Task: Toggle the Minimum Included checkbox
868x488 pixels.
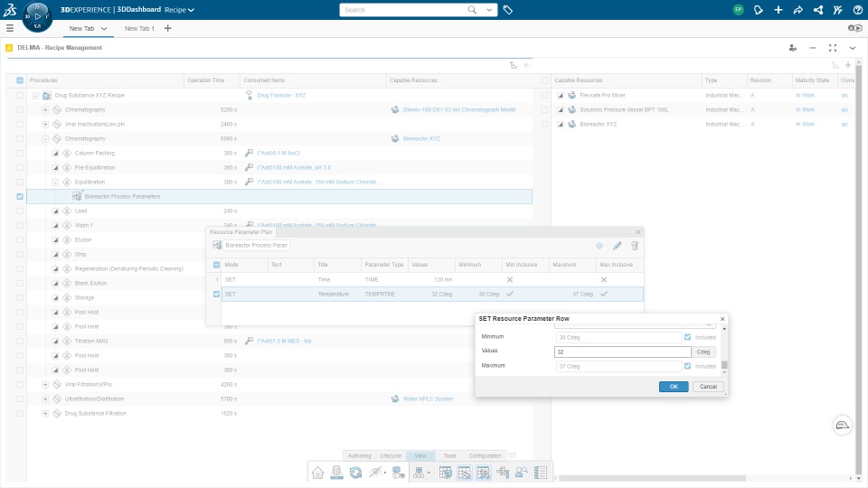Action: [x=687, y=337]
